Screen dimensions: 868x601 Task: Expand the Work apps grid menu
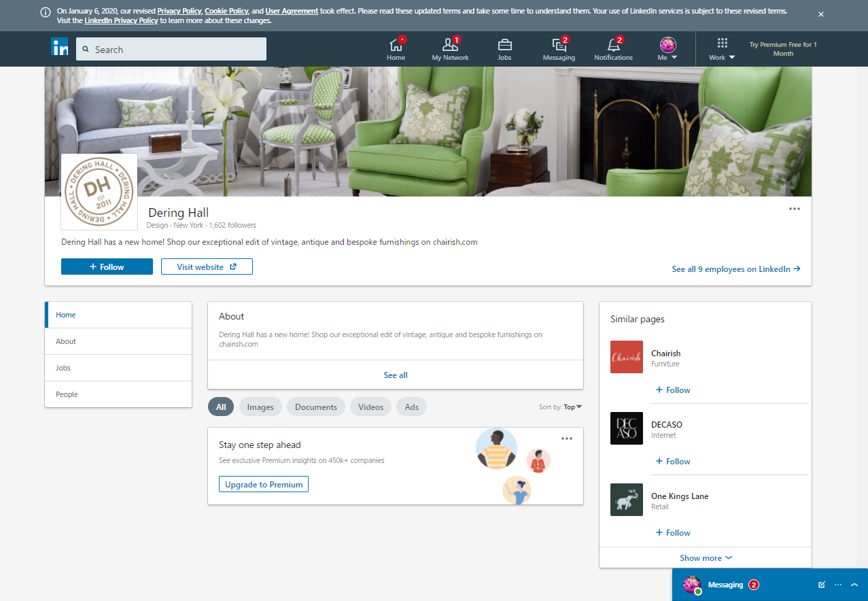(x=722, y=49)
